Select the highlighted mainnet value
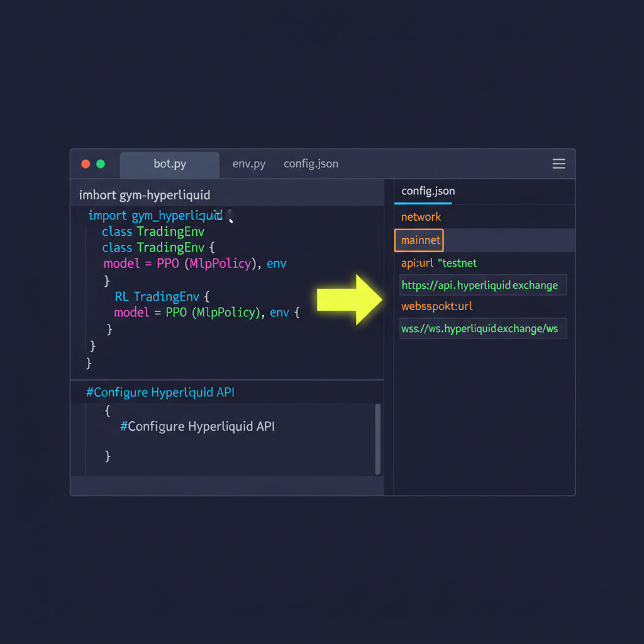This screenshot has height=644, width=644. click(419, 240)
